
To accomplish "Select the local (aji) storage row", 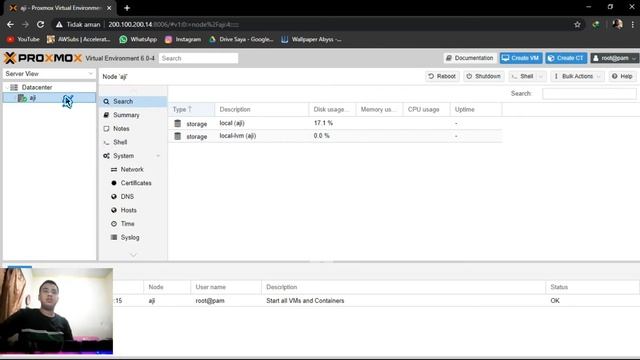I will tap(335, 123).
